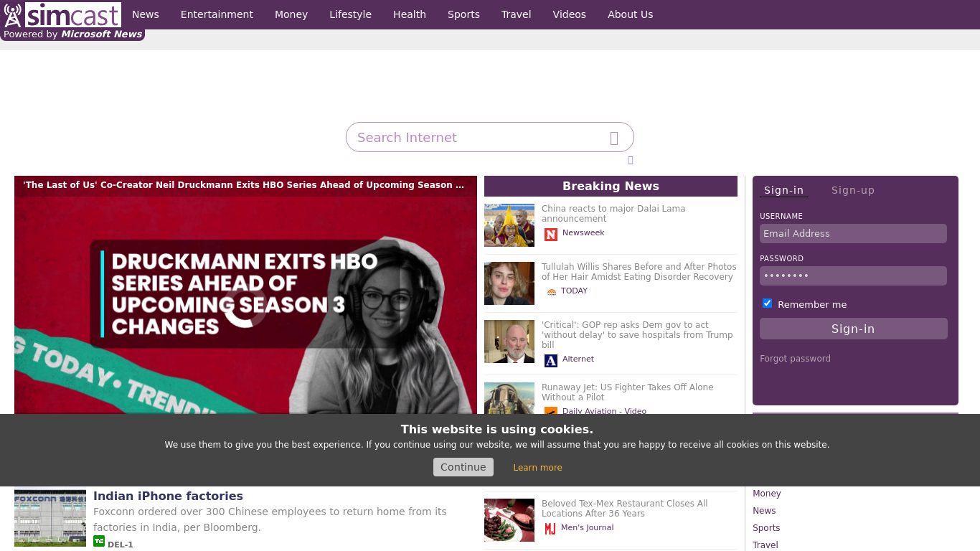980x551 pixels.
Task: Click the Forgot password link
Action: (x=795, y=359)
